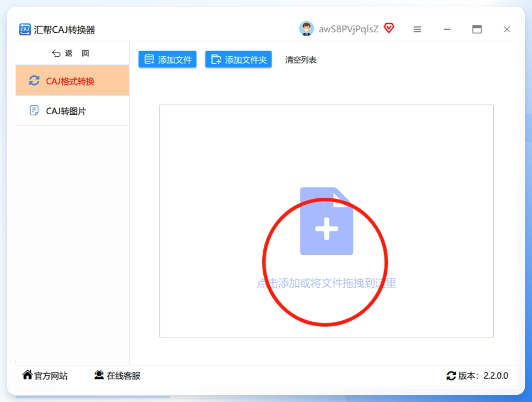Maximize the converter window
Screen dimensions: 532x402
pos(477,30)
